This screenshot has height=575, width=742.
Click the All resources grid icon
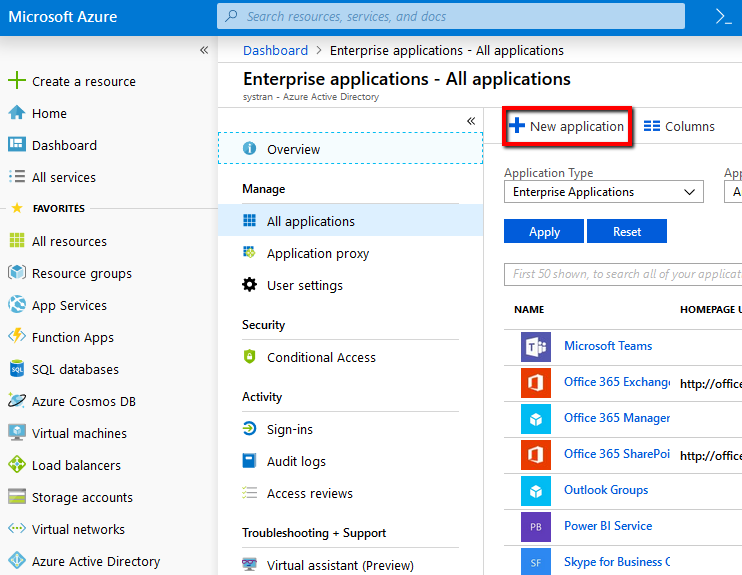tap(17, 240)
